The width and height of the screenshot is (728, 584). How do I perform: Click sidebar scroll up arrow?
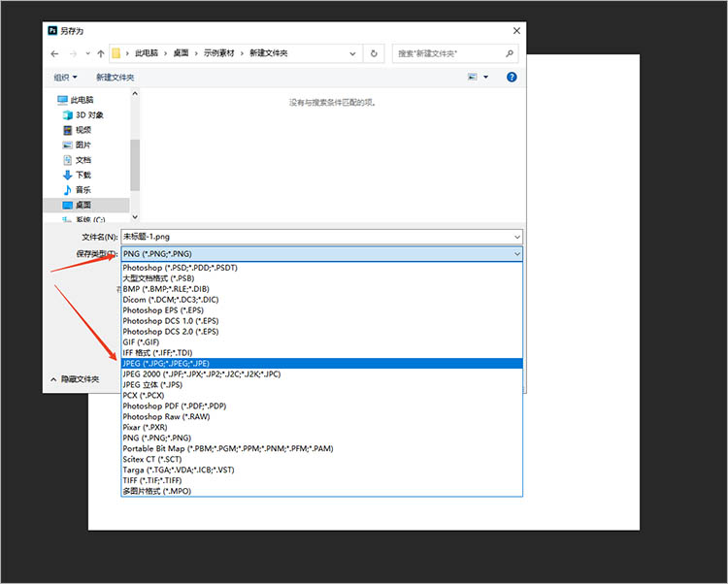tap(135, 94)
